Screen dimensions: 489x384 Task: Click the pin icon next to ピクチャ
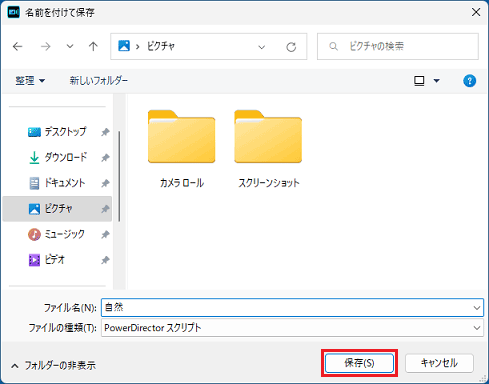tap(105, 209)
